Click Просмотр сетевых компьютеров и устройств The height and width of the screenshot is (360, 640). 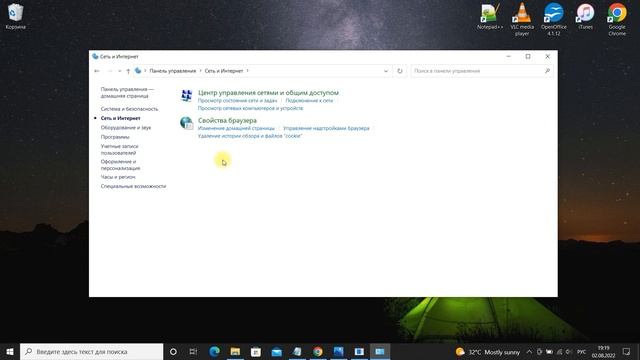250,108
